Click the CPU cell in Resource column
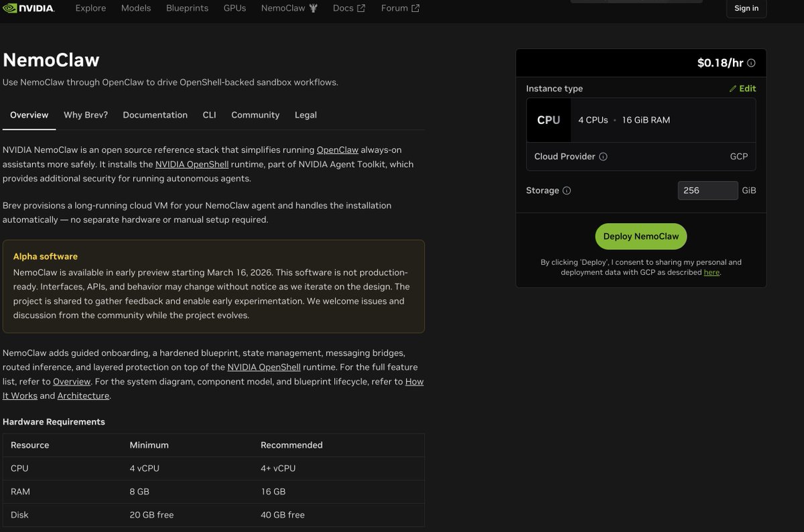Screen dimensions: 804x532 (19, 468)
